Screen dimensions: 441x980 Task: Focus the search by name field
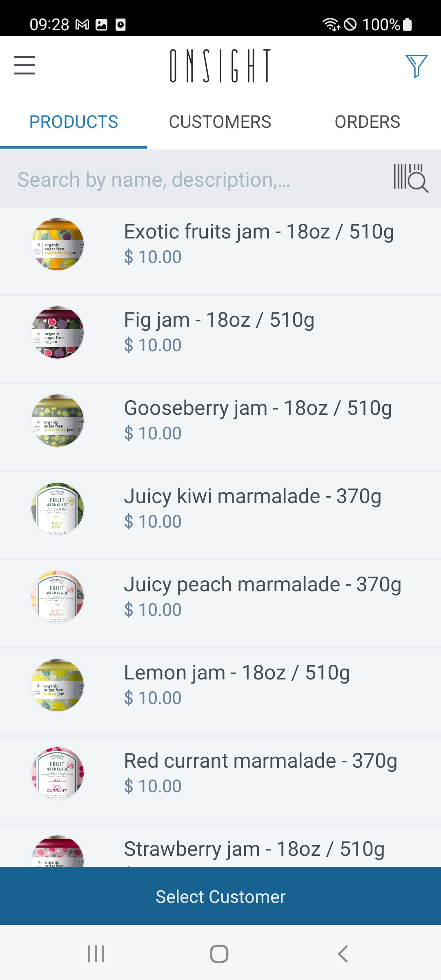tap(196, 179)
